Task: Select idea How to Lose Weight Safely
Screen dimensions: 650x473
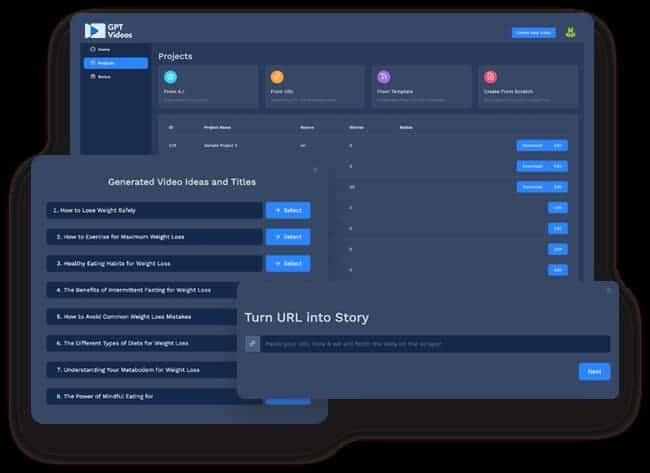Action: [x=288, y=210]
